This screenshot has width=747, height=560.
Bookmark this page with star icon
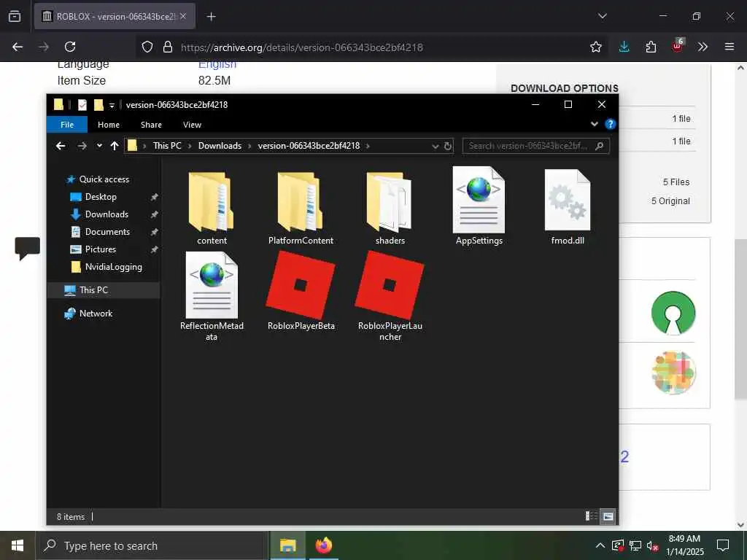[595, 47]
